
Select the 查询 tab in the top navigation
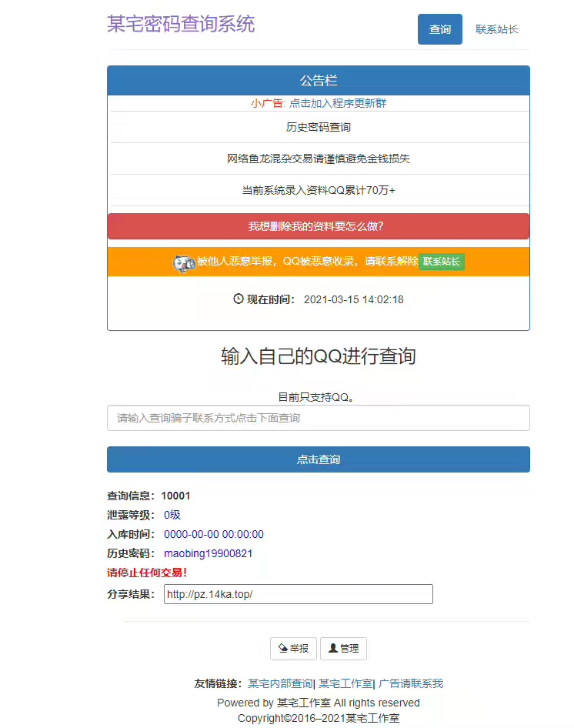pos(440,29)
